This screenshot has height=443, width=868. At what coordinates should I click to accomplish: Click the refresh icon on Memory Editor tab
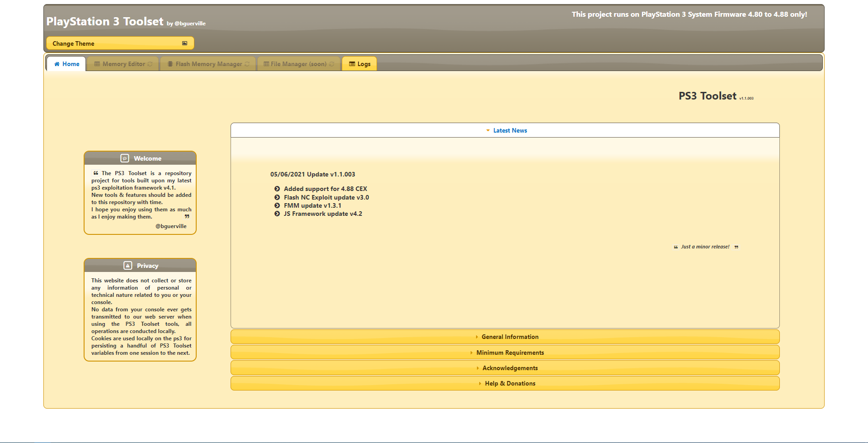pyautogui.click(x=150, y=64)
